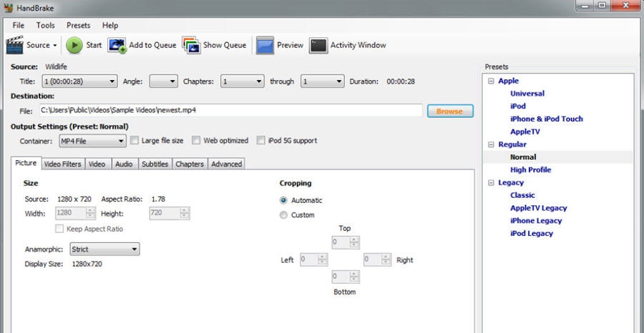Open the Chapters start dropdown
This screenshot has height=333, width=644.
[x=243, y=81]
